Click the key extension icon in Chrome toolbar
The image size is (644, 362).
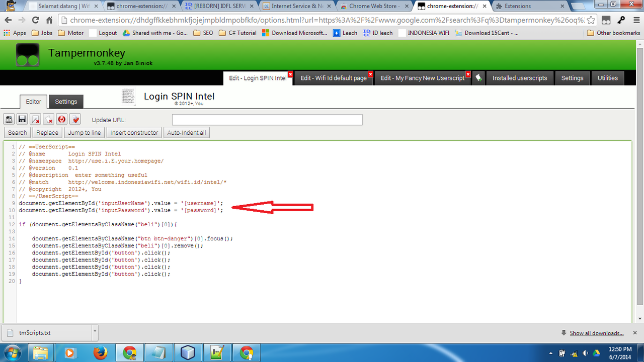[x=621, y=20]
